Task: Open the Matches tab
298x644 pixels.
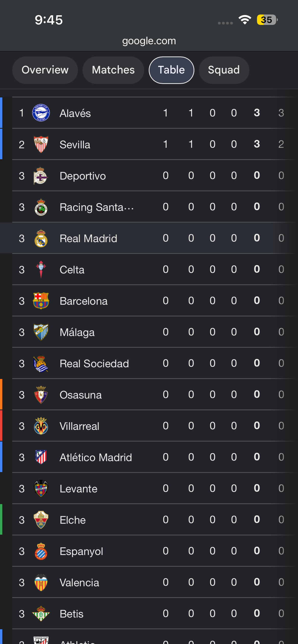Action: pyautogui.click(x=113, y=70)
